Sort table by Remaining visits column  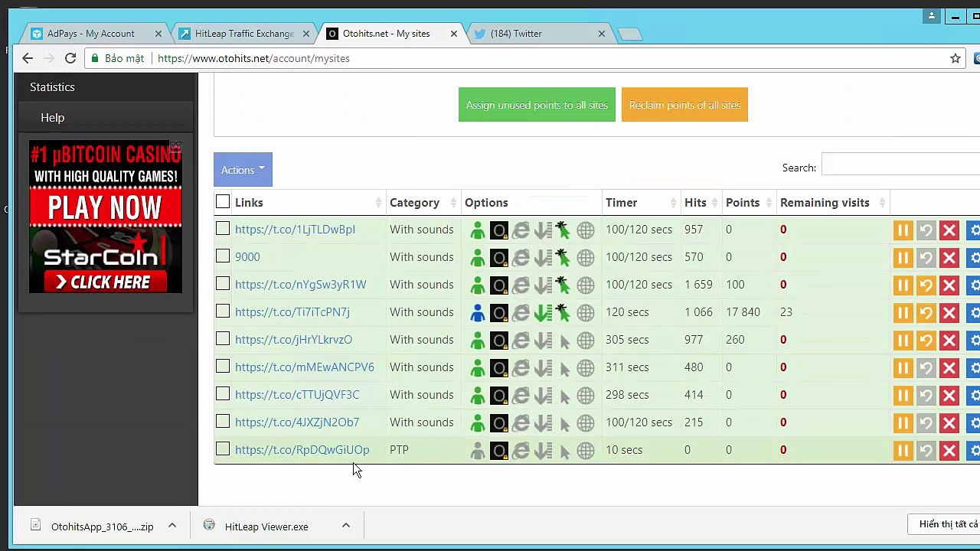(x=832, y=203)
